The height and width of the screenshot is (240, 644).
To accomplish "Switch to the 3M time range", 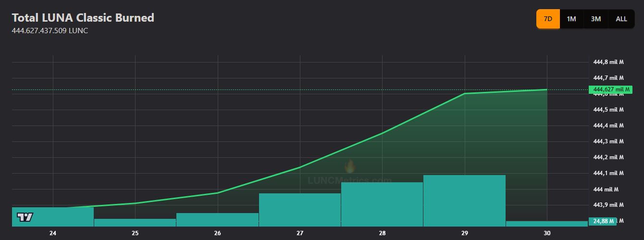I will [596, 19].
